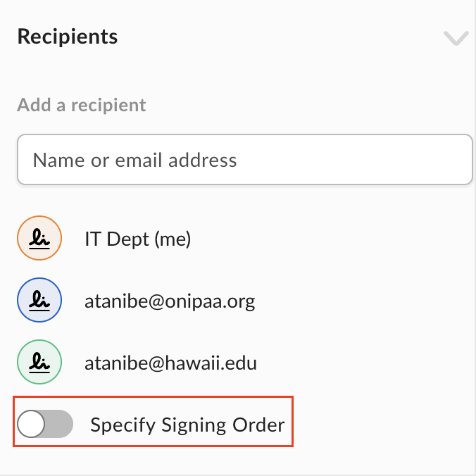Enable the Specify Signing Order switch
Viewport: 476px width, 476px height.
pyautogui.click(x=45, y=424)
